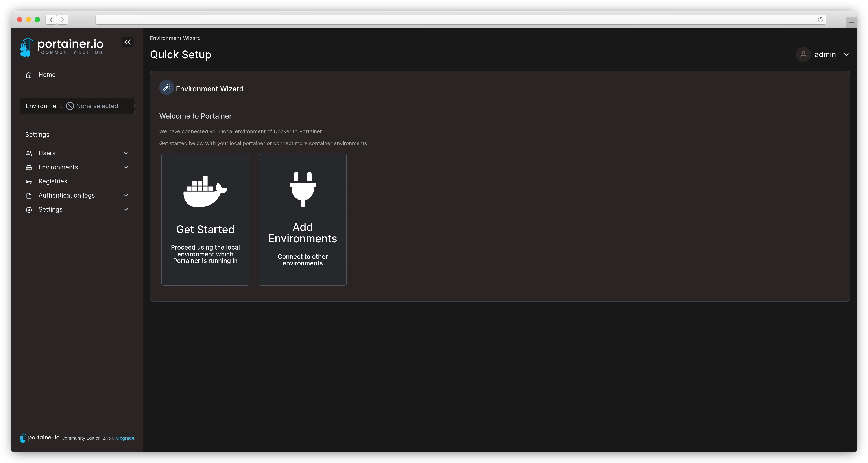Click the Portainer logo in sidebar header
This screenshot has height=463, width=868.
pyautogui.click(x=62, y=46)
